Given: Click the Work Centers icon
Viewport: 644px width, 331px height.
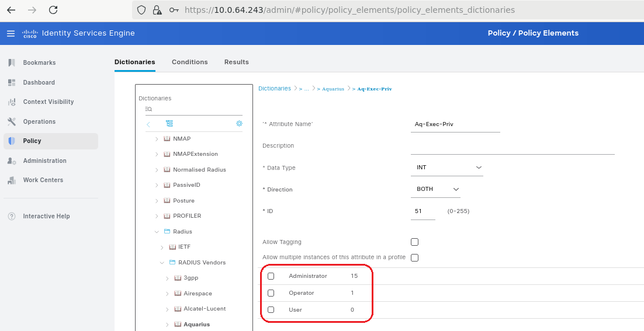Looking at the screenshot, I should coord(12,180).
